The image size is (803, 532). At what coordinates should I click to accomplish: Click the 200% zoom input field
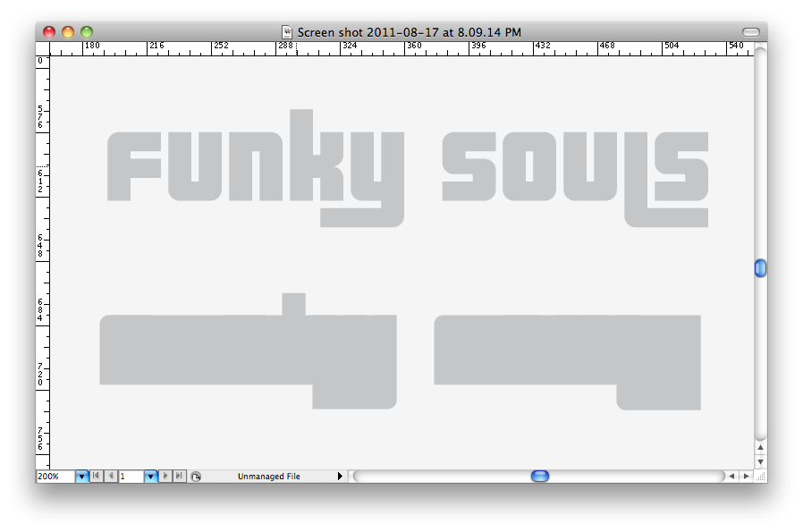pyautogui.click(x=55, y=477)
